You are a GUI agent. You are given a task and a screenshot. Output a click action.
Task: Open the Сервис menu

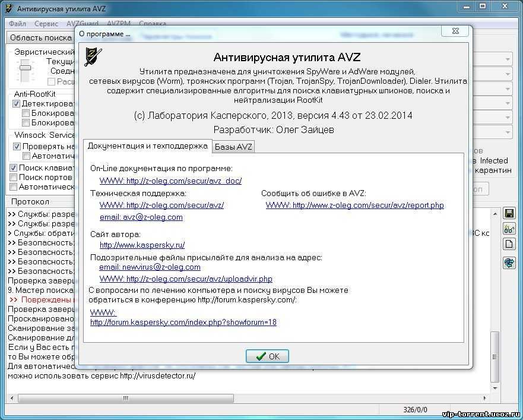(46, 24)
